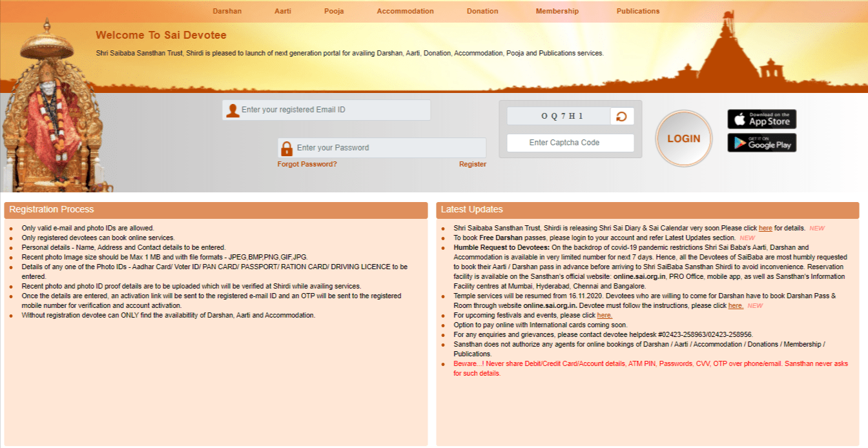Focus the registered Email ID field

pos(327,110)
